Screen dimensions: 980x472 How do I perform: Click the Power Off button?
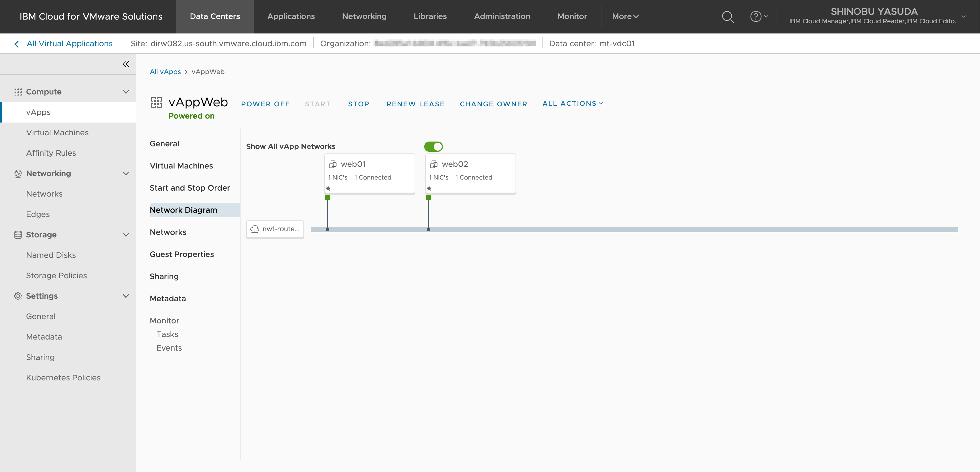[x=265, y=104]
